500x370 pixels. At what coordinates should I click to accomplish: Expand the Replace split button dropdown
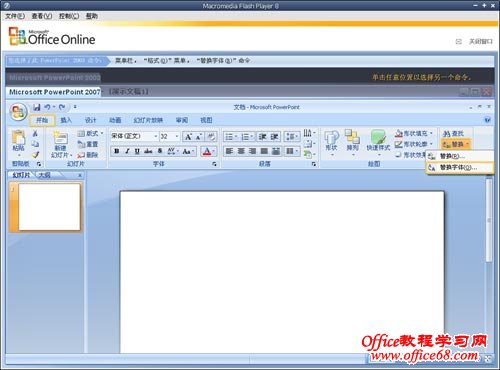click(x=468, y=144)
